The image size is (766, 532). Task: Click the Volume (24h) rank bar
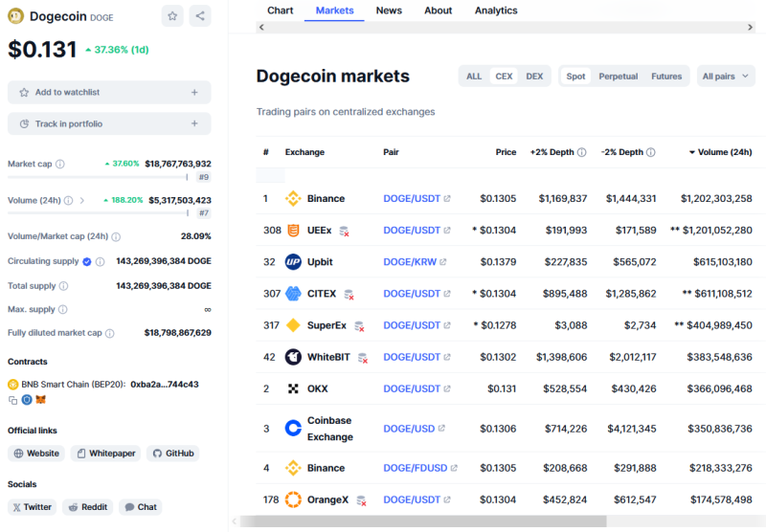pos(98,213)
